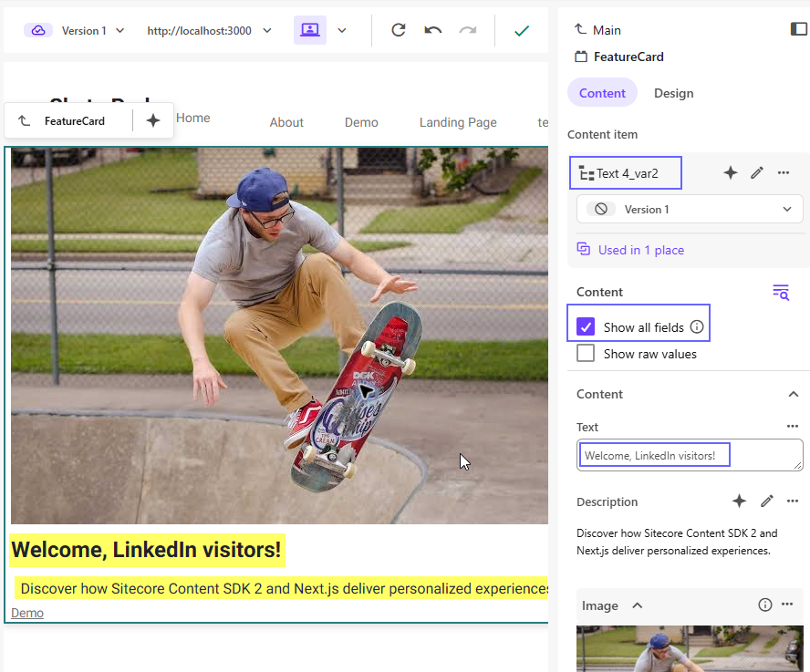Click AI sparkle icon next to Text 4_var2

pyautogui.click(x=731, y=172)
